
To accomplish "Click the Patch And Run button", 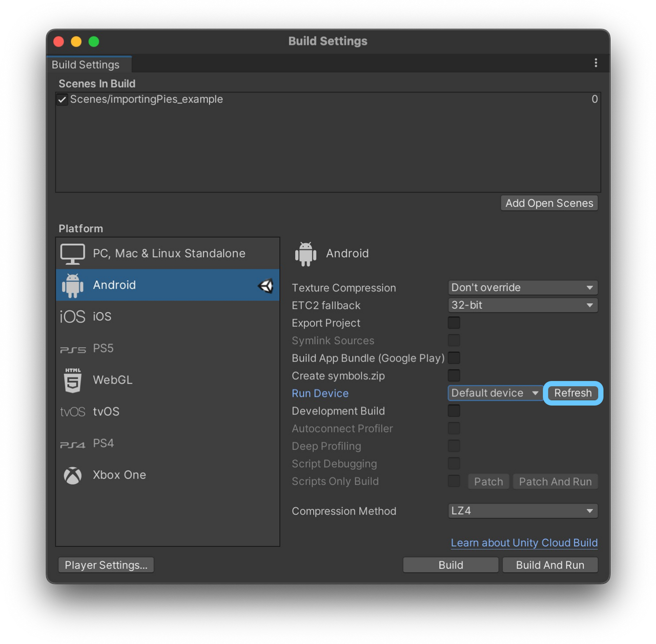I will pyautogui.click(x=556, y=482).
